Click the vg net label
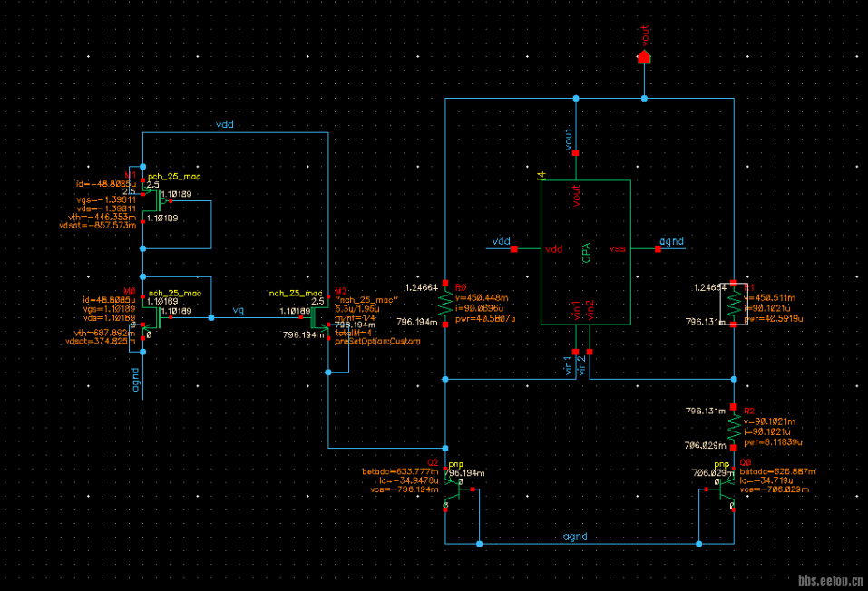The height and width of the screenshot is (591, 868). [239, 310]
